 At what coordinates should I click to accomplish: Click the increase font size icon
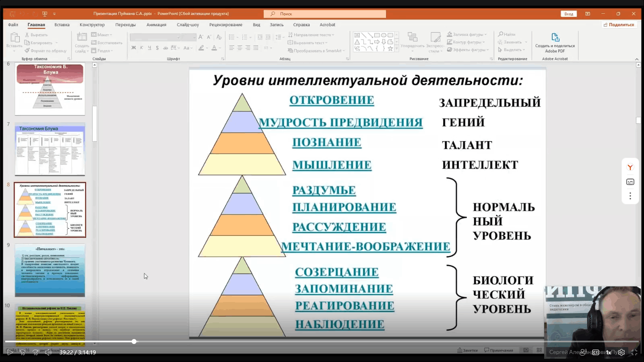tap(201, 37)
